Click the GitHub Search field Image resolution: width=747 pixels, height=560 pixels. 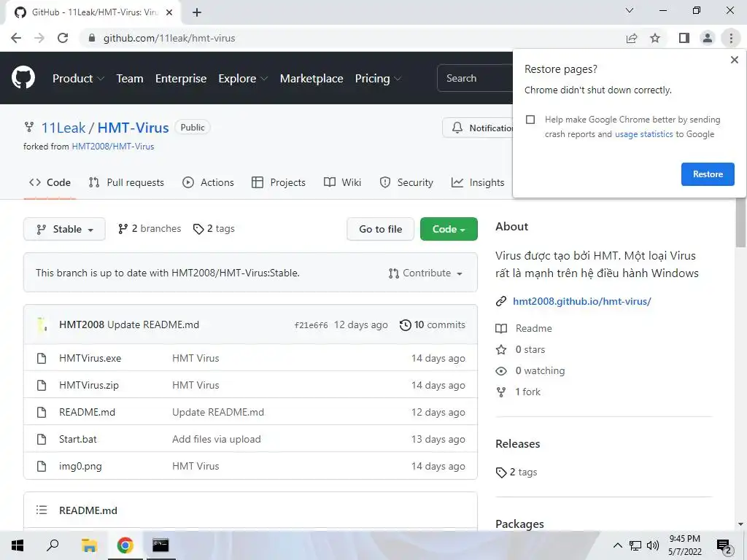click(x=475, y=78)
